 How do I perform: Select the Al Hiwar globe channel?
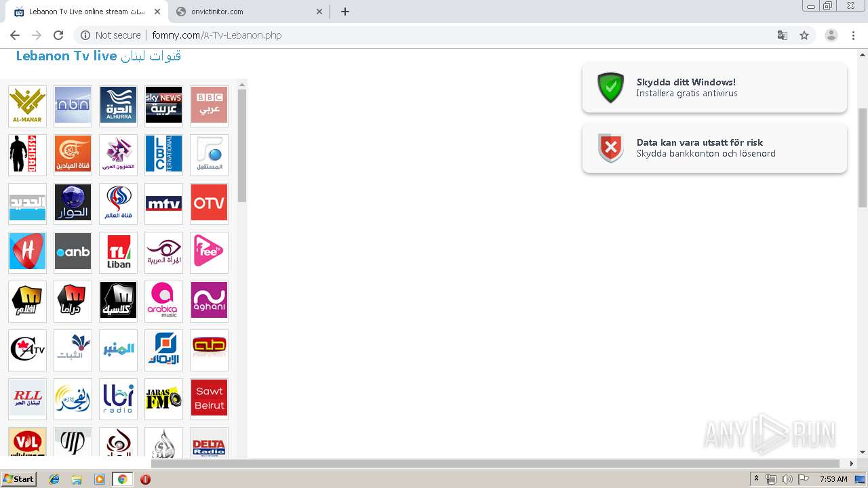(x=73, y=203)
